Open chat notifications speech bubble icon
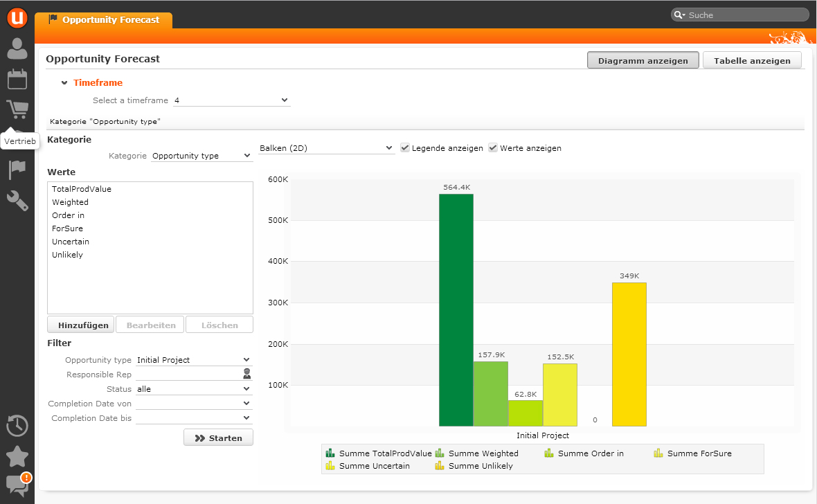The width and height of the screenshot is (817, 504). click(17, 485)
